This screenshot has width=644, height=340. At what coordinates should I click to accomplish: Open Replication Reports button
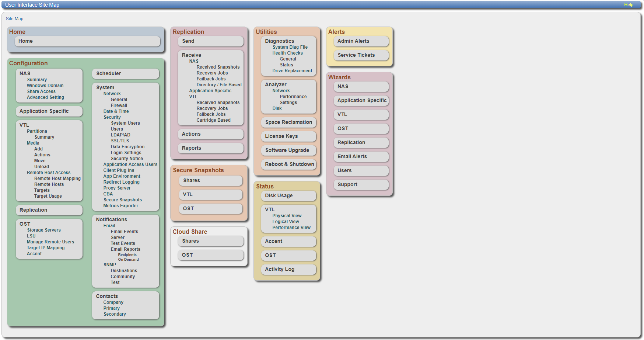point(211,148)
